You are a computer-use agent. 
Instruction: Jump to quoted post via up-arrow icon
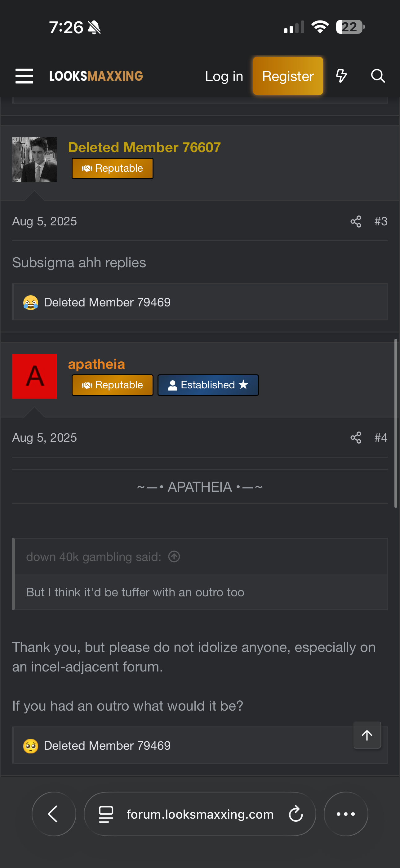click(174, 557)
